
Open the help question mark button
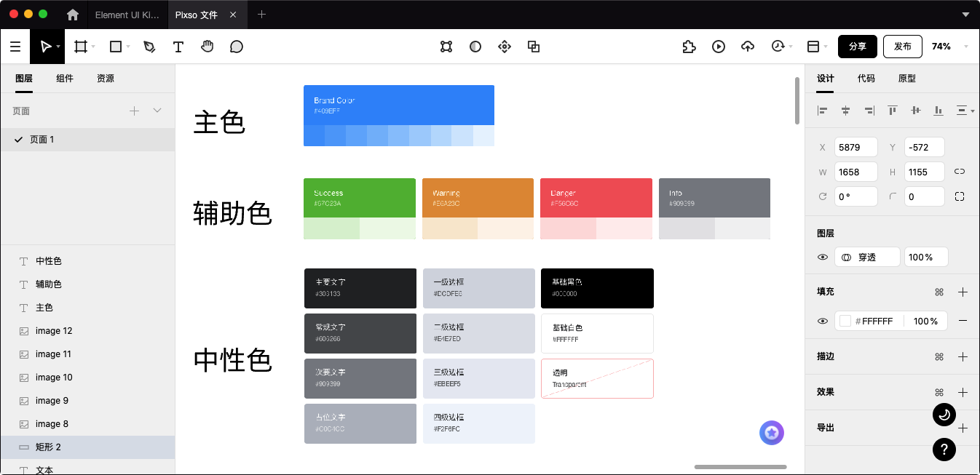944,449
